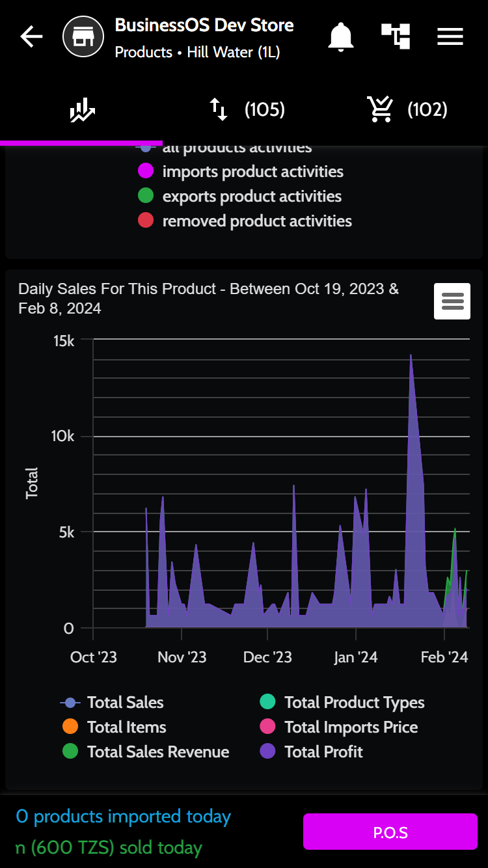Switch to the analytics chart tab
The width and height of the screenshot is (488, 868).
tap(82, 110)
